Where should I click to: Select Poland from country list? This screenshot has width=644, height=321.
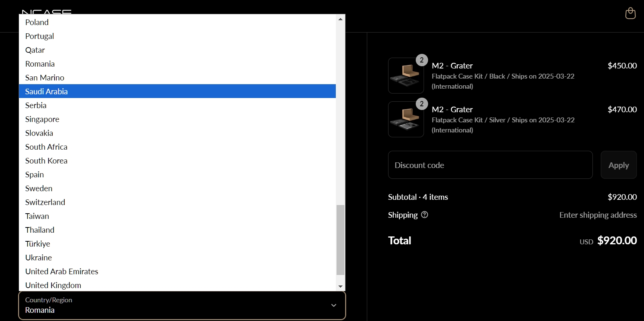pos(177,22)
